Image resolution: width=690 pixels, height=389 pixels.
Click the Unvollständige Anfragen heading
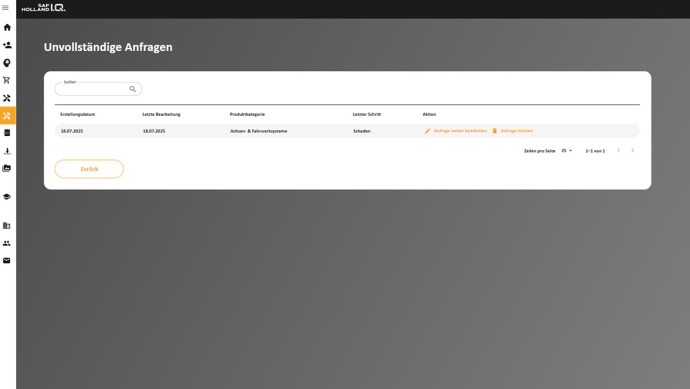[x=108, y=47]
